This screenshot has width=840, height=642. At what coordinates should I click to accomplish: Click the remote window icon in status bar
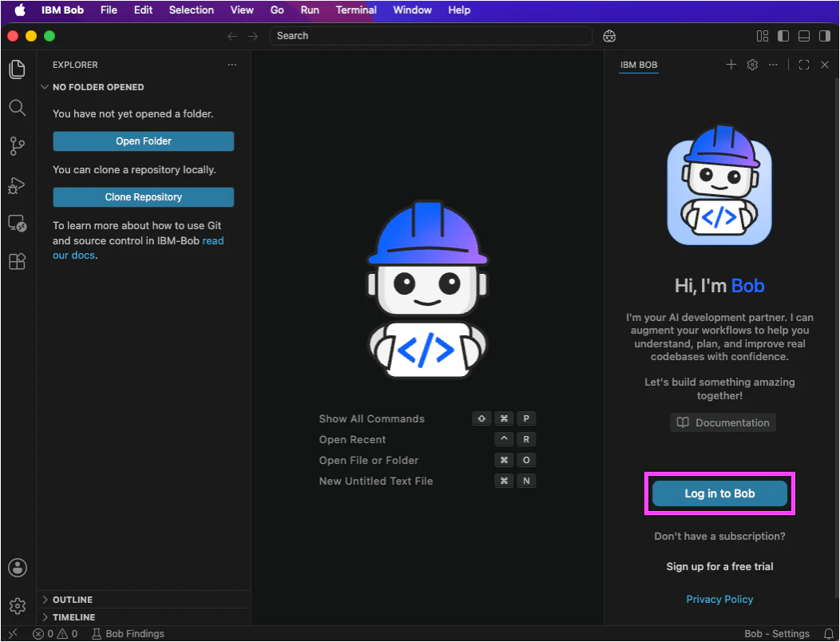point(13,633)
